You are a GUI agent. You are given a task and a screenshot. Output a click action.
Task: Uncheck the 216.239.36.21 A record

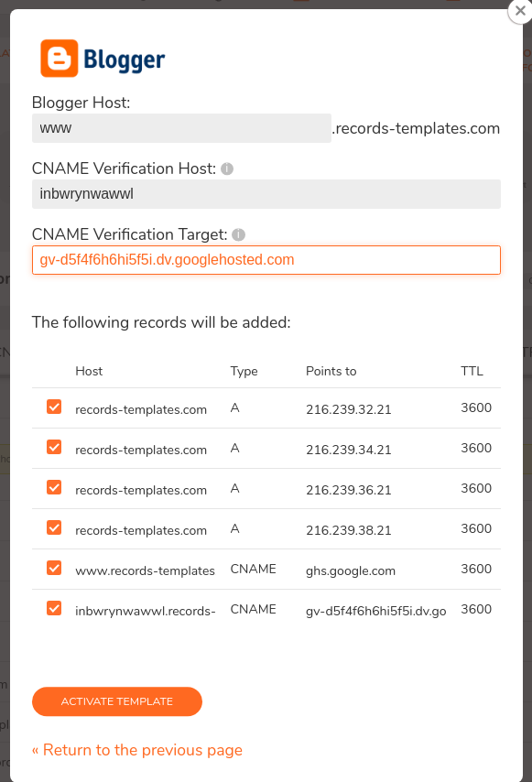tap(54, 488)
